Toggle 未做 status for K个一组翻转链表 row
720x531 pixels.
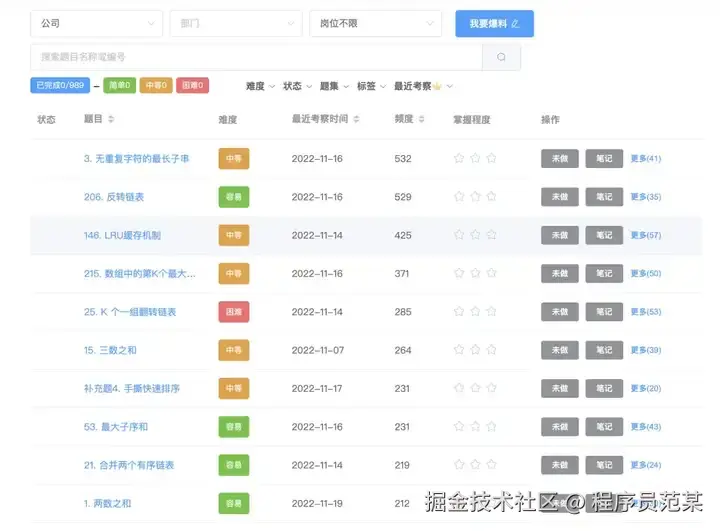(560, 312)
